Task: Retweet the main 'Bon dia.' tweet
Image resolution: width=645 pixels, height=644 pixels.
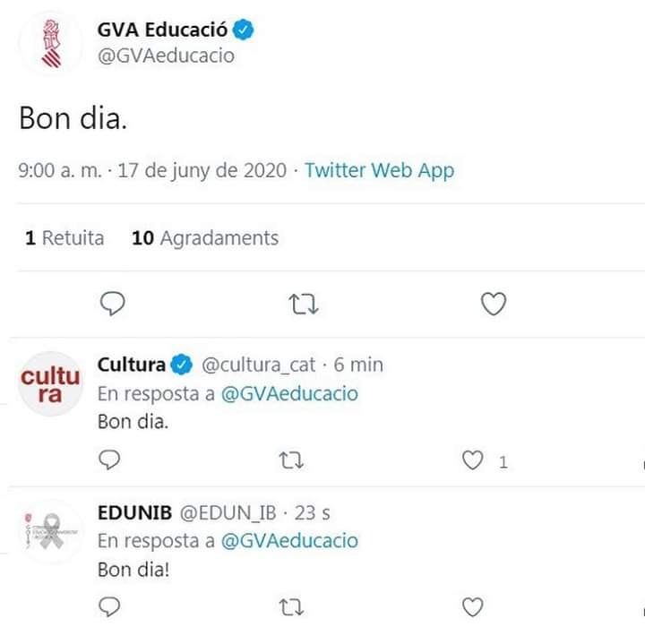Action: pos(305,305)
